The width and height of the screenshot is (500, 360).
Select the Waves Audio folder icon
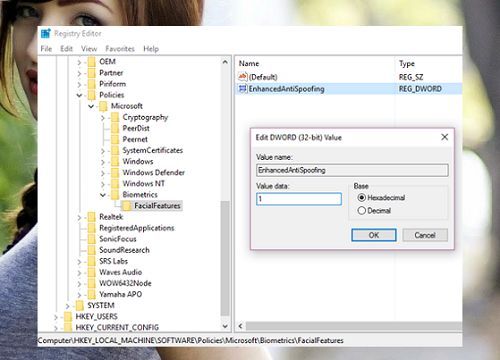(91, 272)
